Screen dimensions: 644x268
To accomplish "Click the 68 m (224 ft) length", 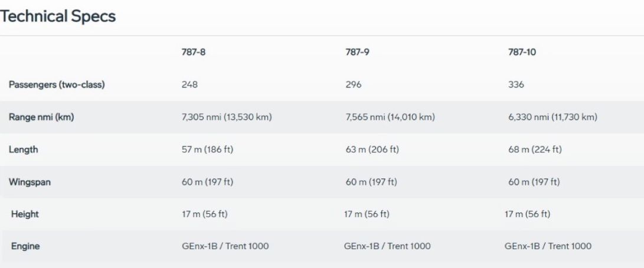I will (535, 149).
